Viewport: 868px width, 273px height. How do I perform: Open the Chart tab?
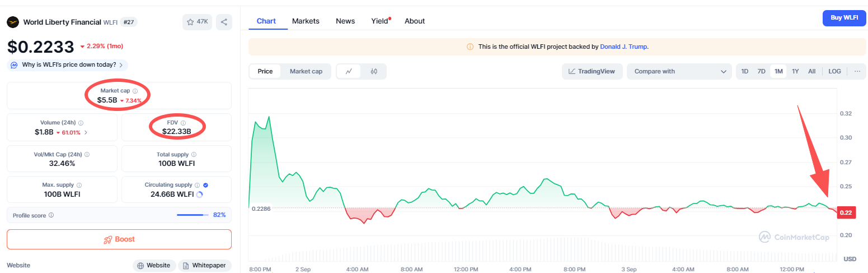coord(266,21)
